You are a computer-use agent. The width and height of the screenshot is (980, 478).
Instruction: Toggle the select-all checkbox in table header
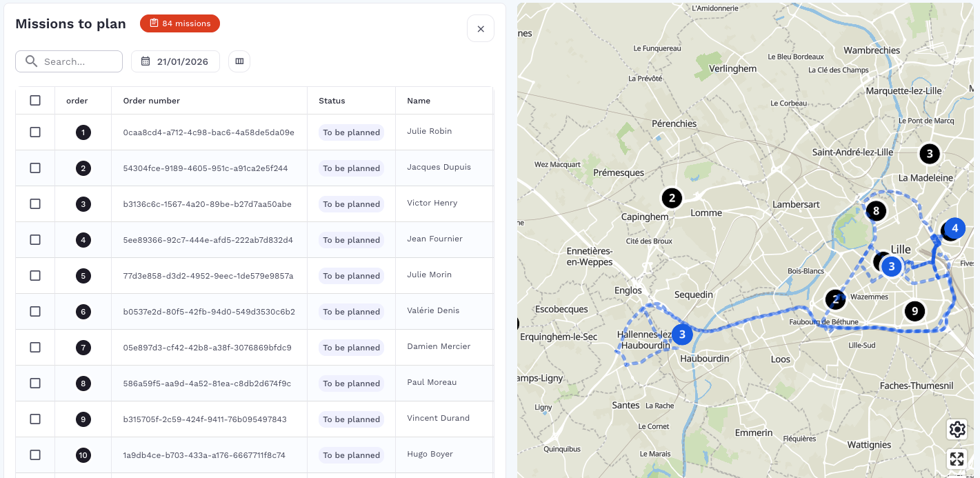pyautogui.click(x=35, y=101)
